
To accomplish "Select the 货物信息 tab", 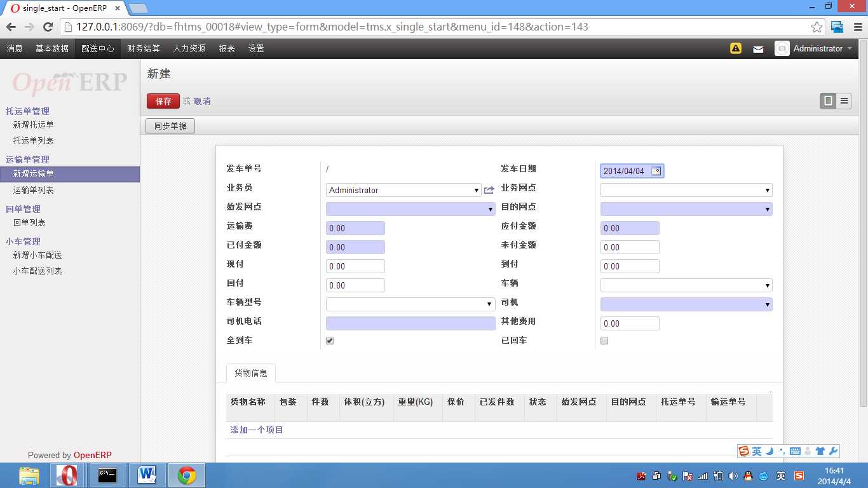I will pyautogui.click(x=251, y=373).
